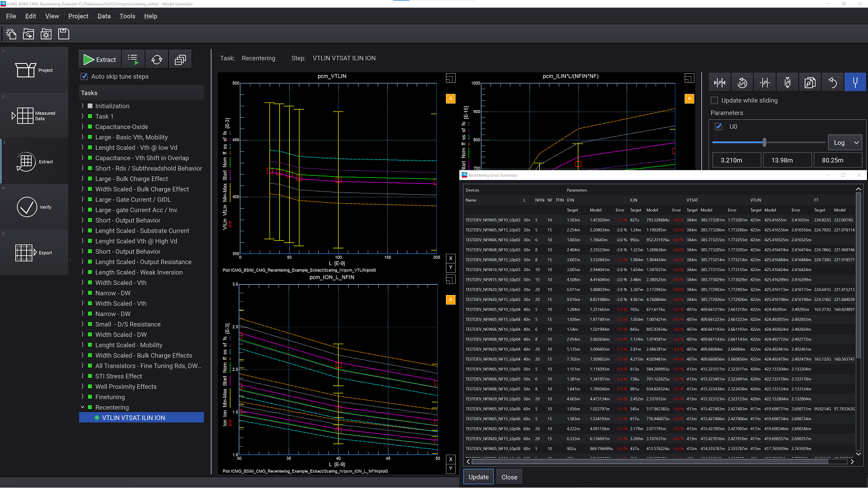Open the Tools menu

click(127, 16)
